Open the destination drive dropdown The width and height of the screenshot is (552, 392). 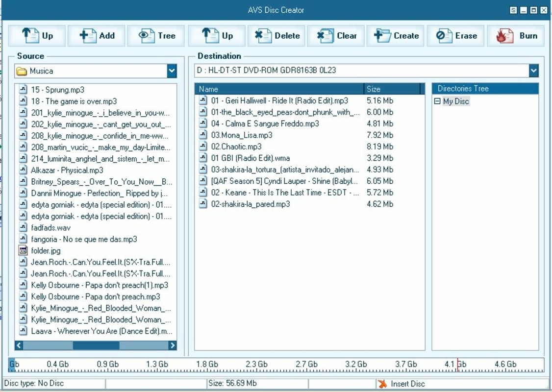533,71
